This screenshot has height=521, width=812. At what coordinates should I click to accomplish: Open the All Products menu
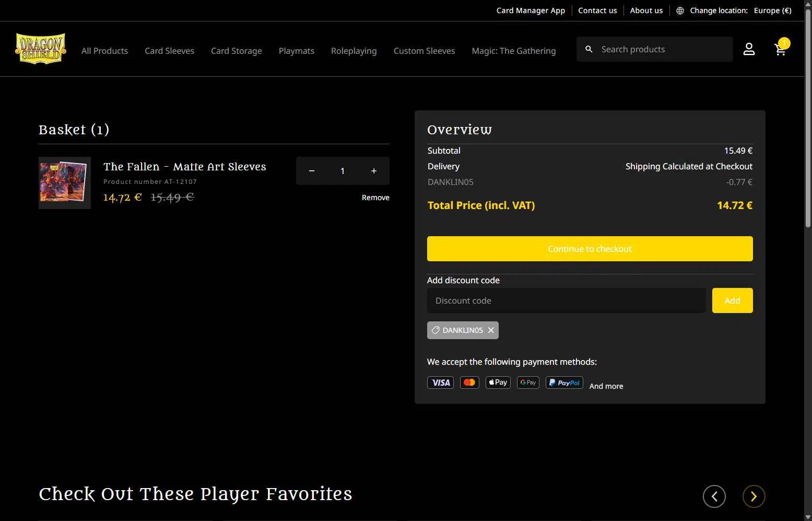(104, 51)
